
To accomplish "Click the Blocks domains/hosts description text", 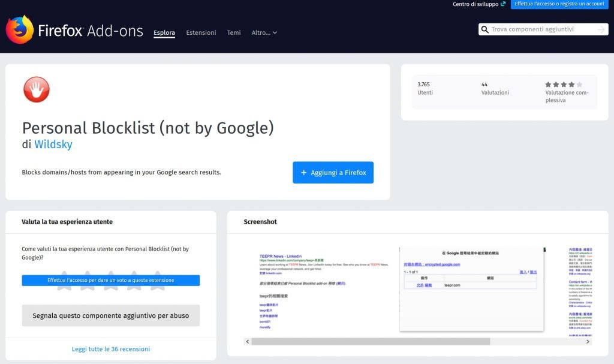I will (x=121, y=172).
